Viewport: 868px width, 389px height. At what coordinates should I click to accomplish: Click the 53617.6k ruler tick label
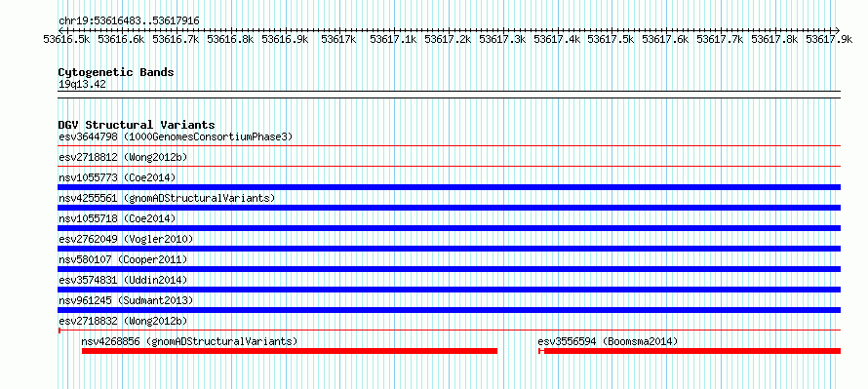point(665,39)
